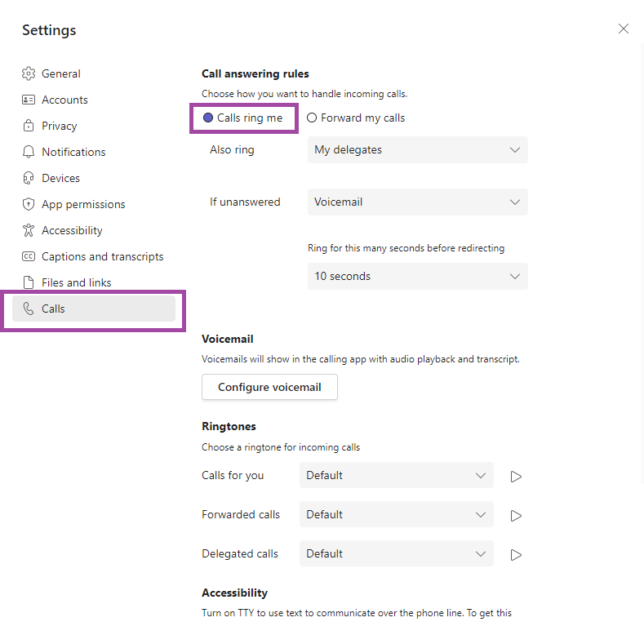Click the Accounts card icon
The height and width of the screenshot is (644, 644).
coord(29,100)
